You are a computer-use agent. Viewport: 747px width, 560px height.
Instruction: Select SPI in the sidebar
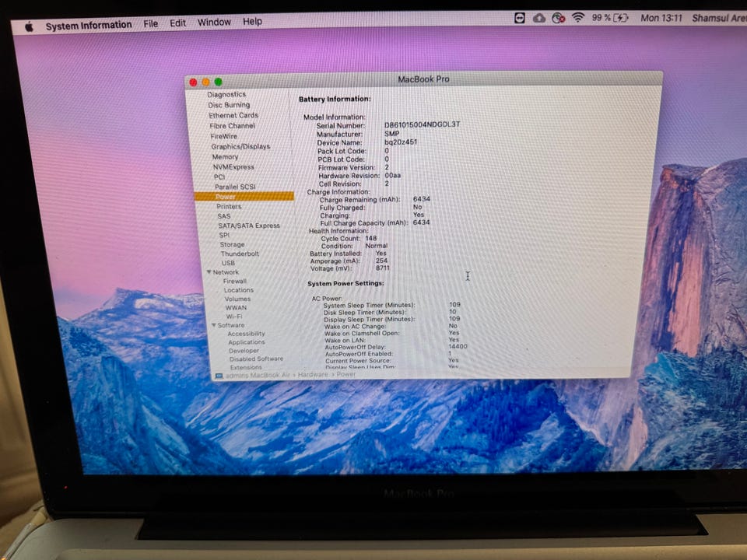(224, 235)
